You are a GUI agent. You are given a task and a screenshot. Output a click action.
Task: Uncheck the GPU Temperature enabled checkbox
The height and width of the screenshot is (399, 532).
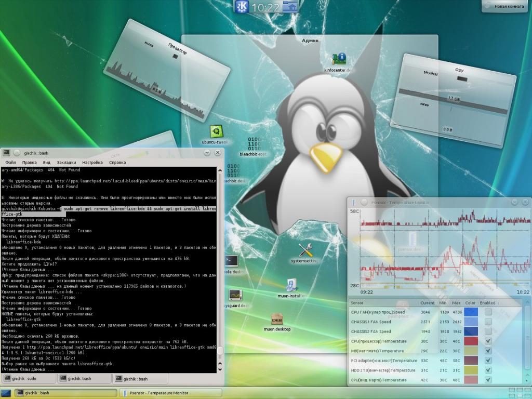[488, 380]
